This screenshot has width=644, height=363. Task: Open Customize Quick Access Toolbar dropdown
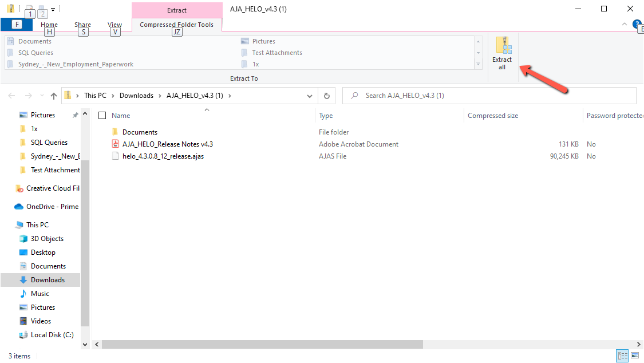coord(53,9)
